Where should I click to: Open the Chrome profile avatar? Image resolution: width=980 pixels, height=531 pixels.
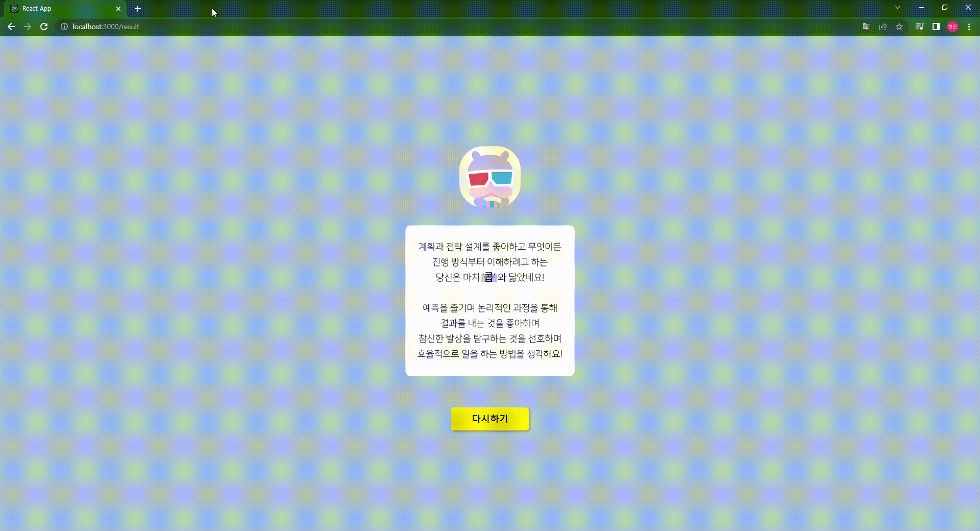(x=952, y=27)
